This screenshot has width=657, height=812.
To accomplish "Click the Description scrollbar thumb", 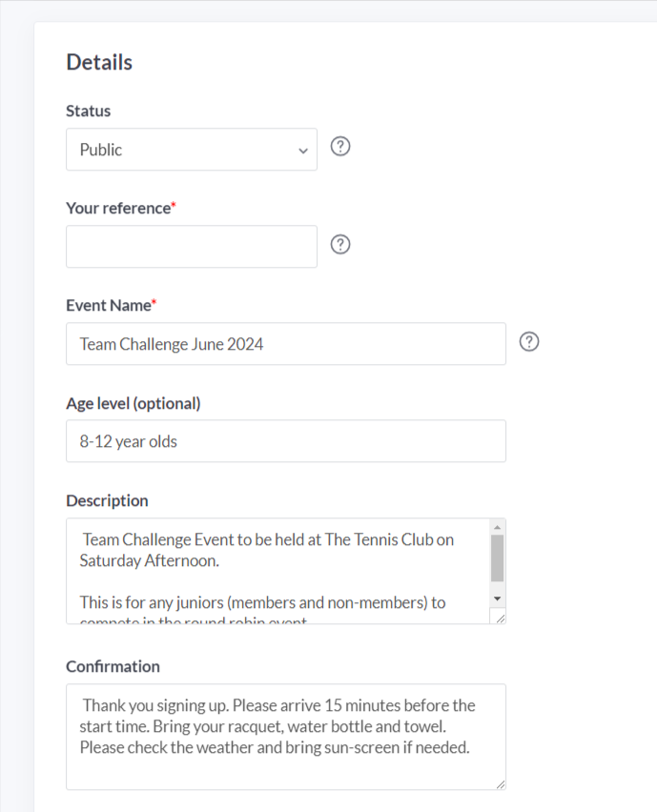I will pyautogui.click(x=498, y=558).
